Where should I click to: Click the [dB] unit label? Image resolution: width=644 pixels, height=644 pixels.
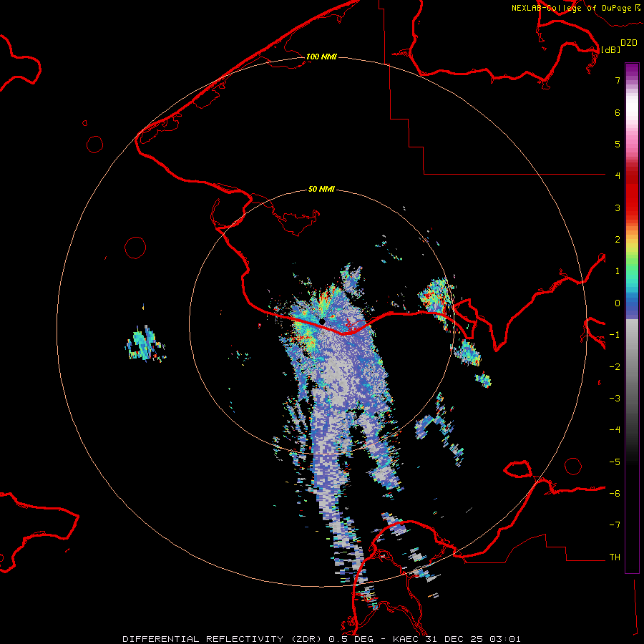pos(610,49)
